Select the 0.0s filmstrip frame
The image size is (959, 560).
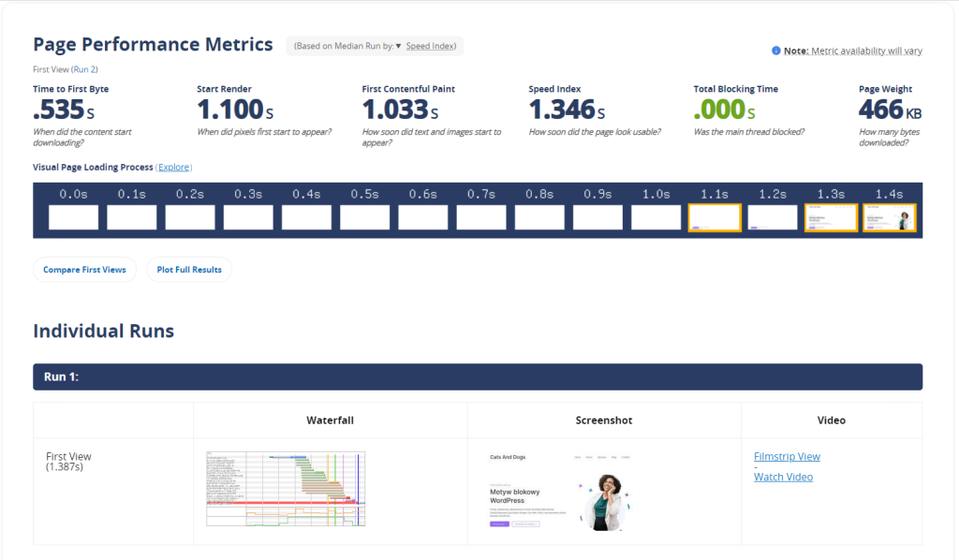click(x=73, y=217)
